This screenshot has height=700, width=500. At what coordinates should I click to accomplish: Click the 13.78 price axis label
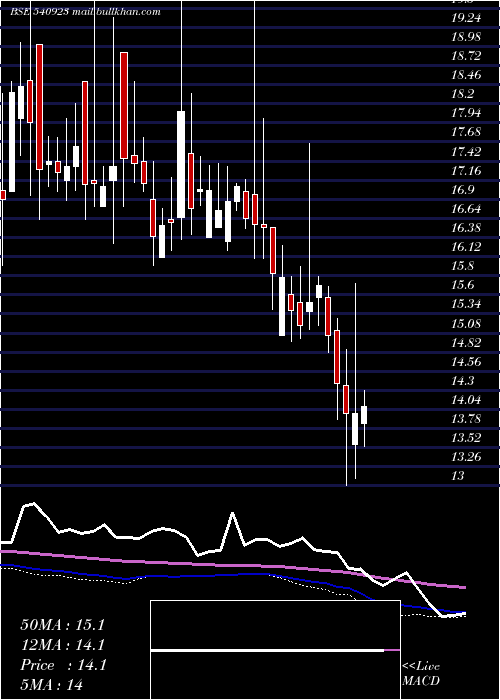466,419
